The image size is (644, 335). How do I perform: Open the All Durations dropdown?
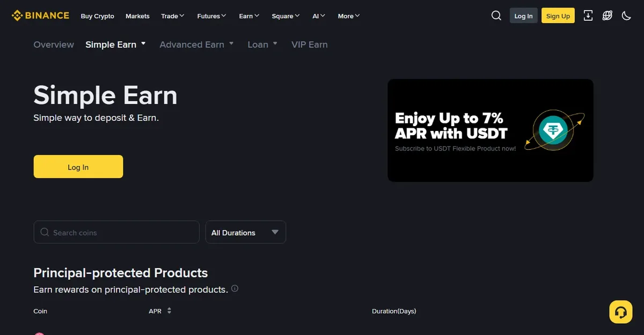pyautogui.click(x=246, y=232)
